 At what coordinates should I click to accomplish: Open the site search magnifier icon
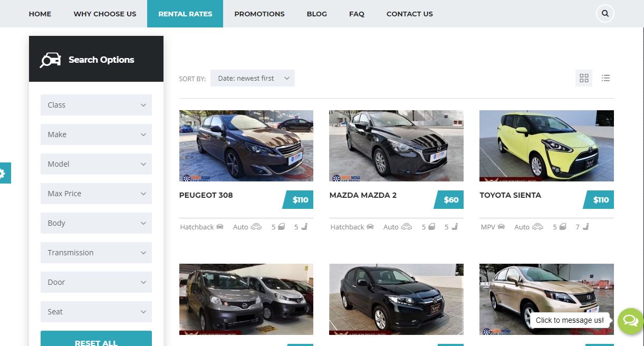[605, 14]
